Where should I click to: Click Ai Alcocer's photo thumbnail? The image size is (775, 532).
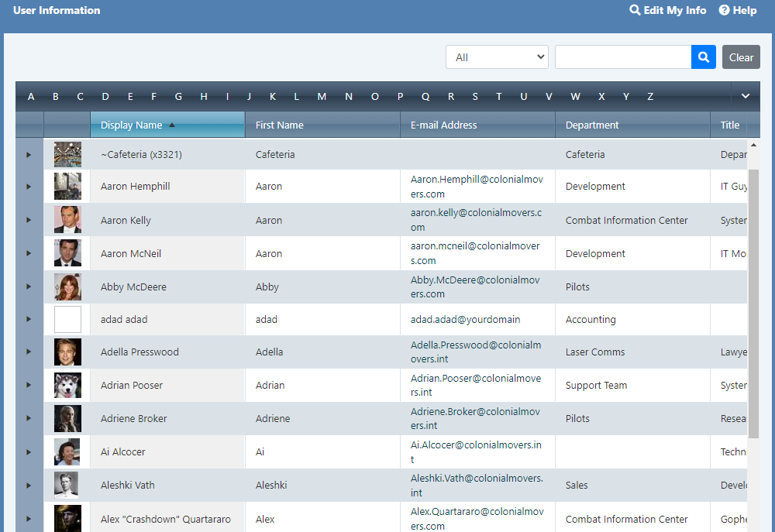(x=67, y=452)
